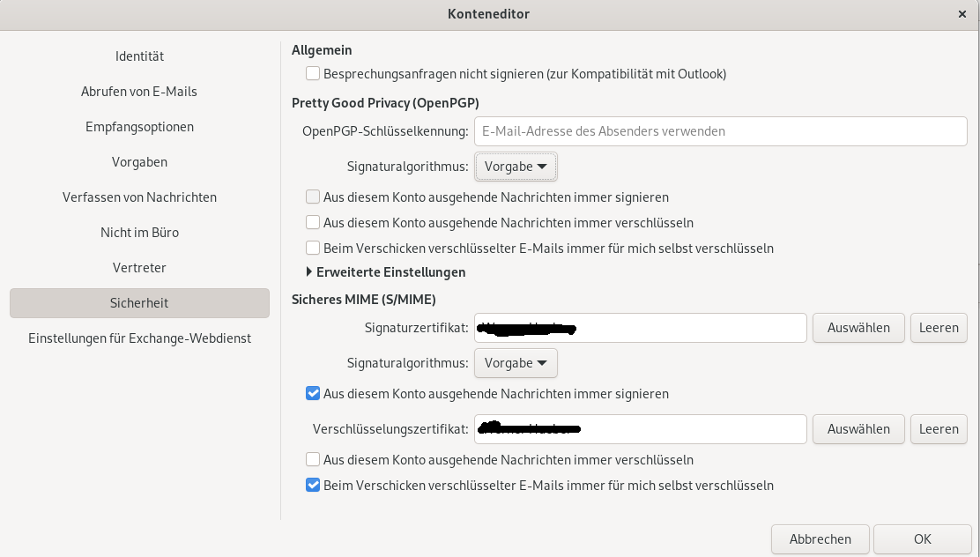The height and width of the screenshot is (557, 980).
Task: Switch to the Identität tab
Action: coord(139,56)
